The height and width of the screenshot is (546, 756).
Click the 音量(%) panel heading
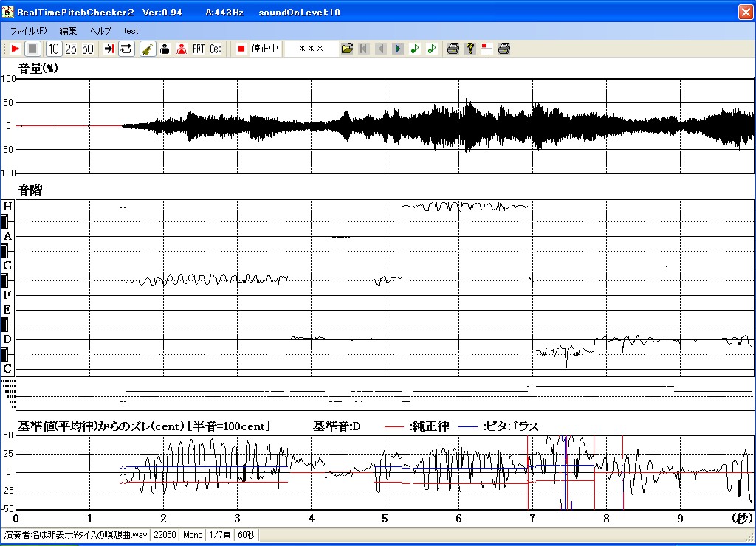click(x=38, y=68)
